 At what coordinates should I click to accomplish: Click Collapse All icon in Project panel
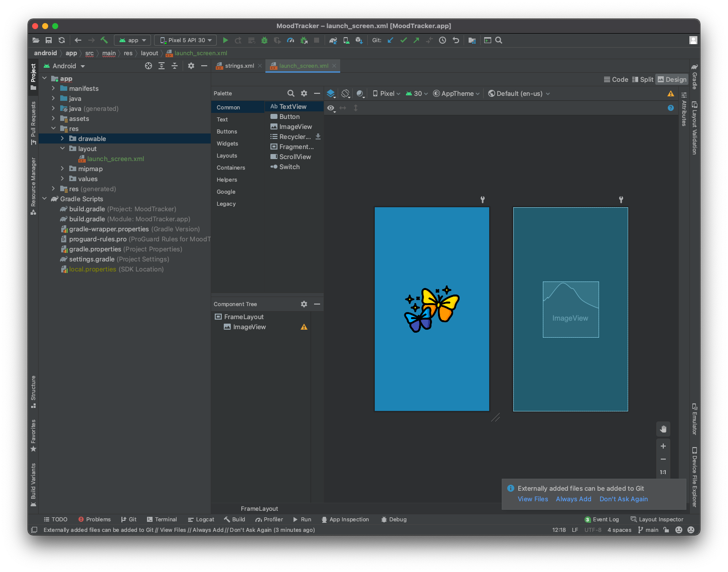[x=175, y=66]
